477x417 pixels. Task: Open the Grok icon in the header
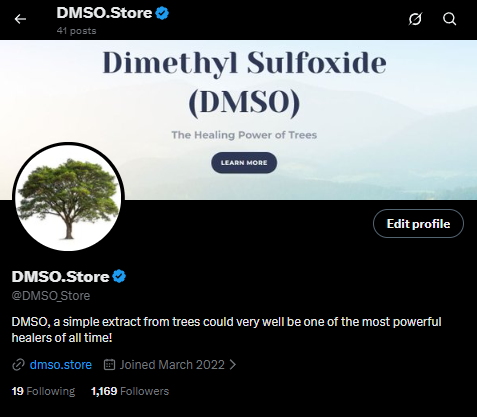coord(415,19)
